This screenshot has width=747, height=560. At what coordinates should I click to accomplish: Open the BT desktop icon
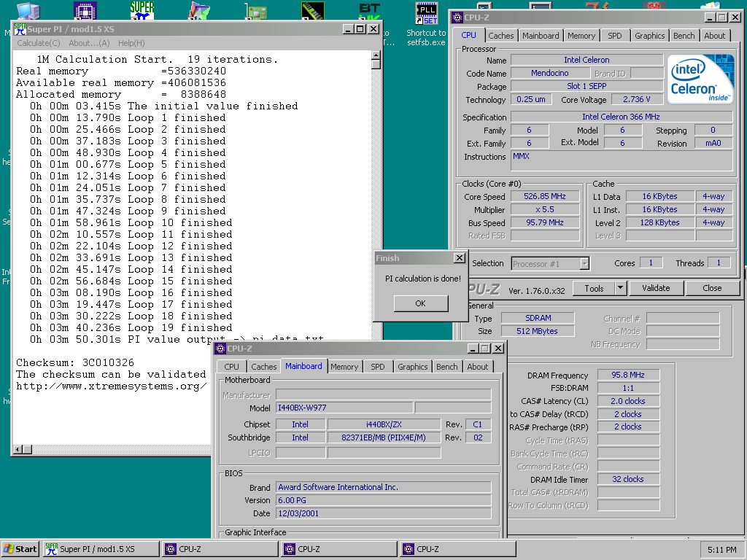coord(370,10)
